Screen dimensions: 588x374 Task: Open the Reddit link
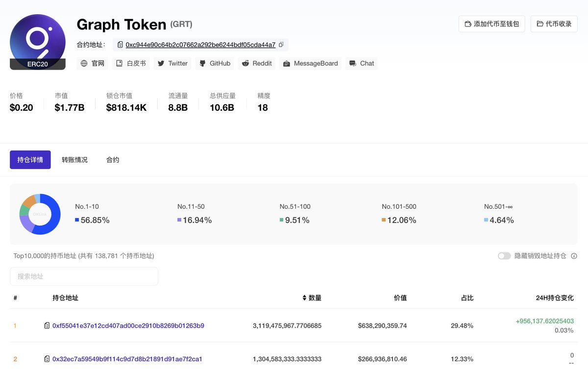257,63
